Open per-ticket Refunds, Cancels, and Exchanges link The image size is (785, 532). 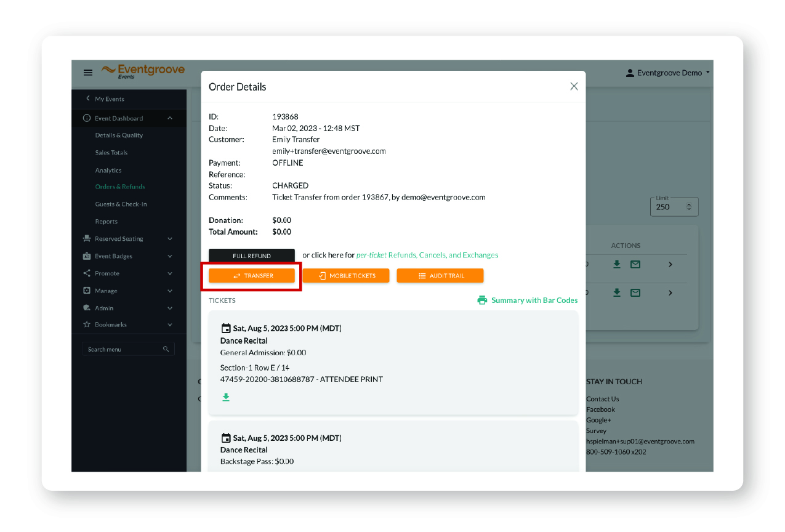[x=427, y=255]
